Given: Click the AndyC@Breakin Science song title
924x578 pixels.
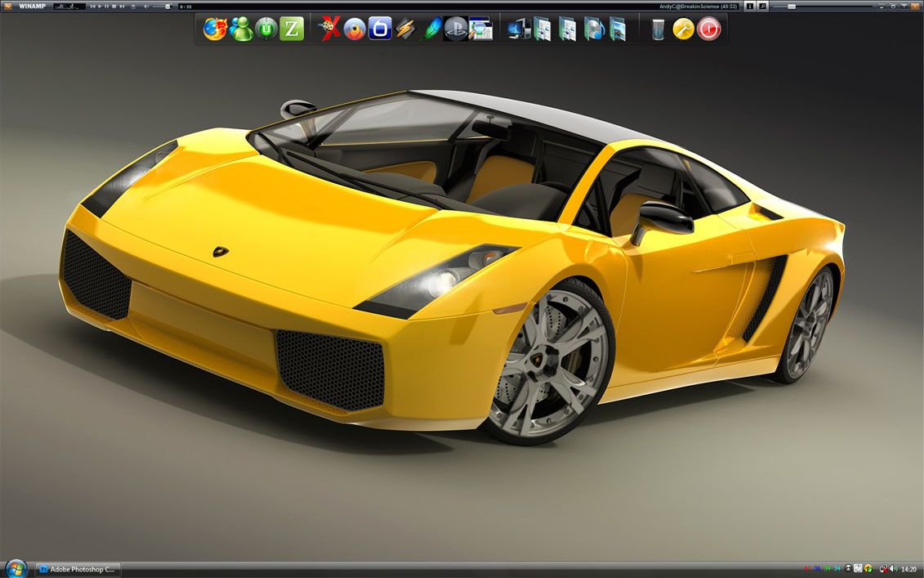Looking at the screenshot, I should [699, 7].
